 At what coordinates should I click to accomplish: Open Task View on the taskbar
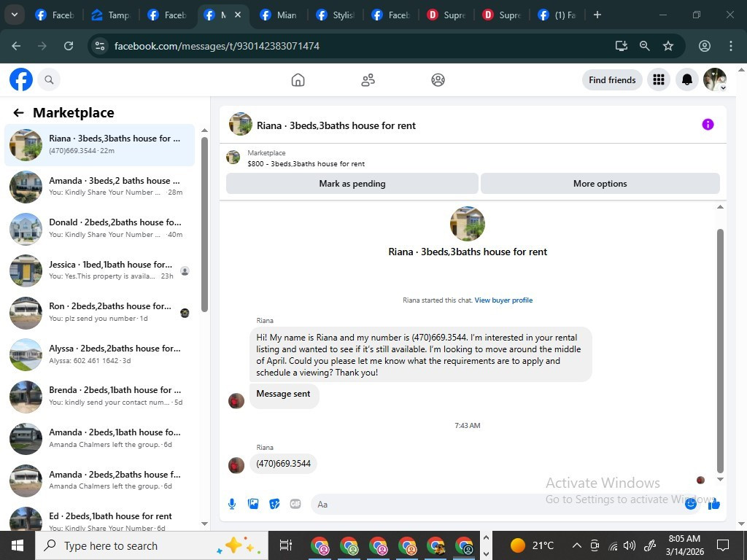tap(285, 545)
